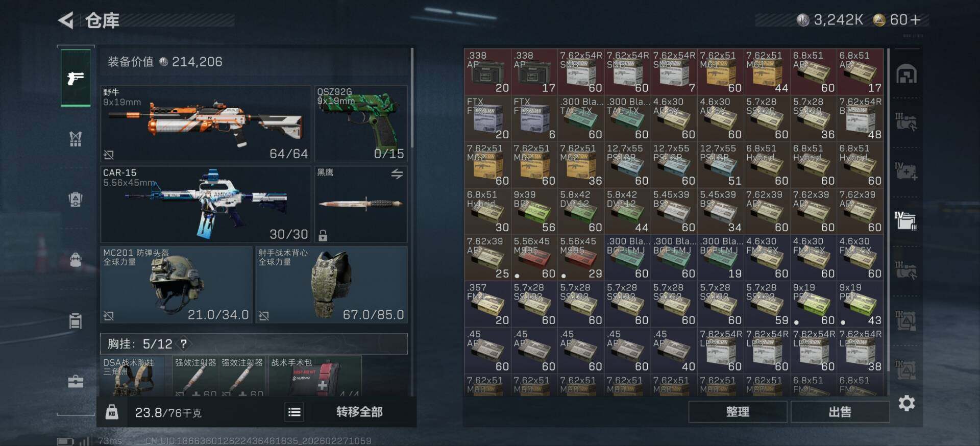Go back using the arrow beside 仓库

click(x=66, y=20)
